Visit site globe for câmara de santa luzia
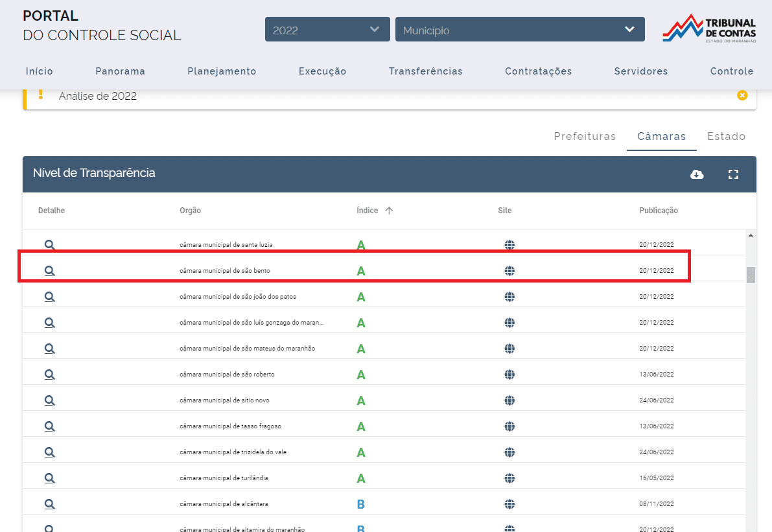 509,244
